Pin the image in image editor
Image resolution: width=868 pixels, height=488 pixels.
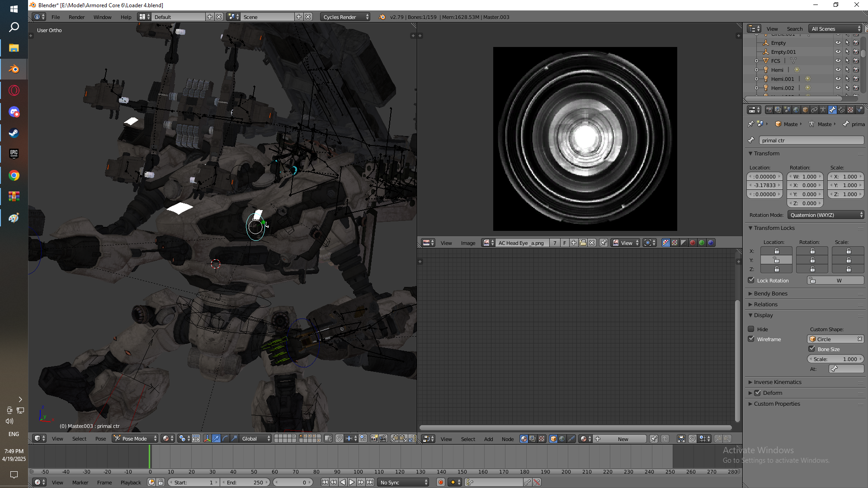[x=604, y=243]
